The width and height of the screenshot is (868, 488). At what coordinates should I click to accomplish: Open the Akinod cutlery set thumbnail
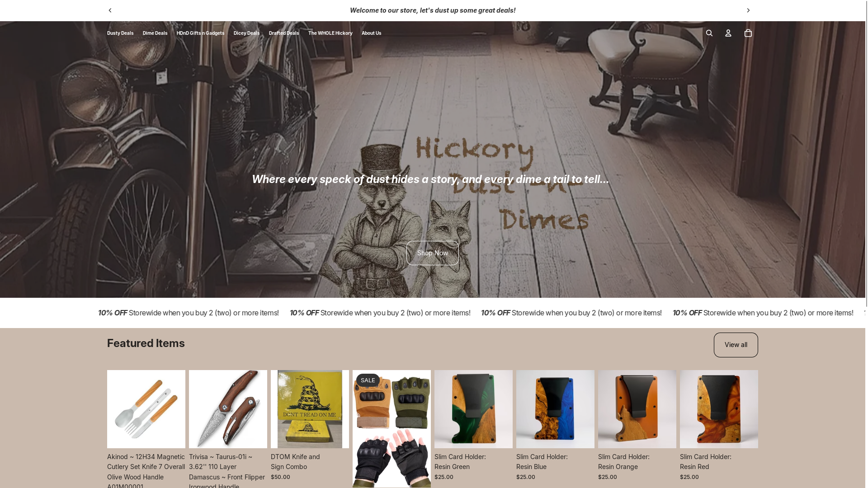(146, 409)
